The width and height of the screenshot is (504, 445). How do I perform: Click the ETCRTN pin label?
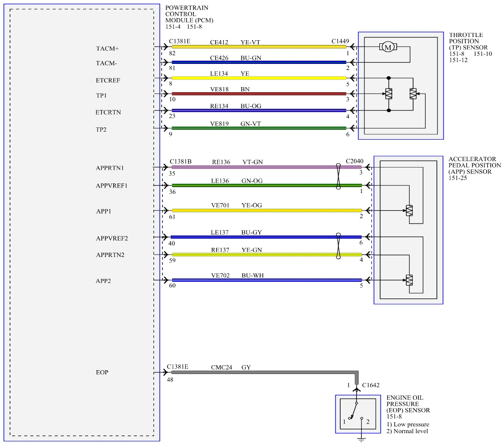click(x=108, y=112)
